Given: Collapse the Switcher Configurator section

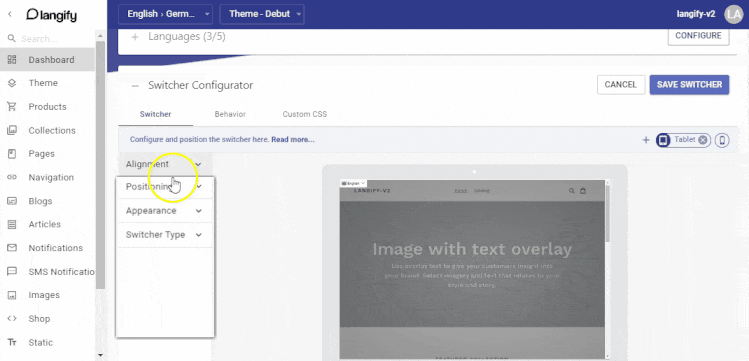Looking at the screenshot, I should point(135,86).
